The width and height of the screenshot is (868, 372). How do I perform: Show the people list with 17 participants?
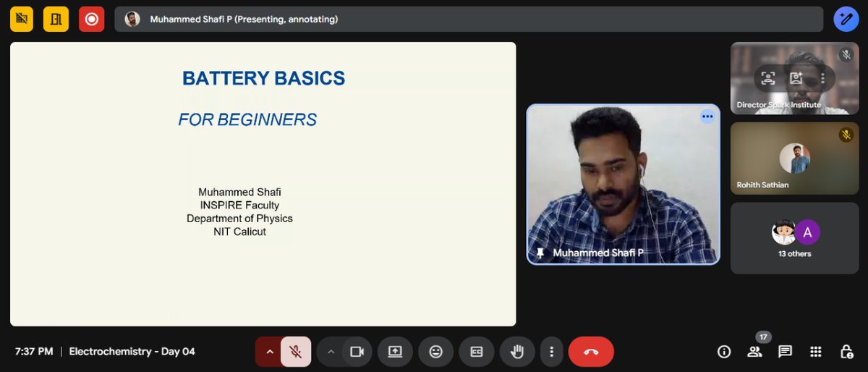point(754,352)
